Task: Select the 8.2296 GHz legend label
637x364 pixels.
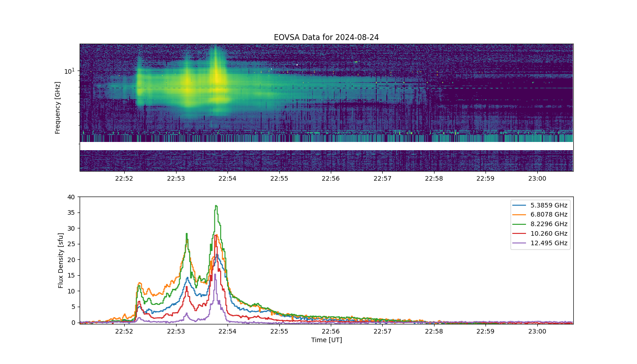Action: (549, 224)
